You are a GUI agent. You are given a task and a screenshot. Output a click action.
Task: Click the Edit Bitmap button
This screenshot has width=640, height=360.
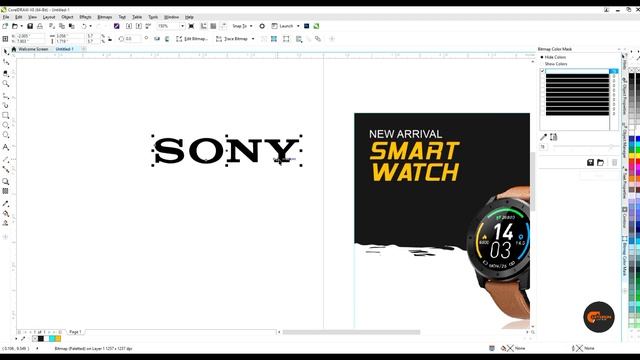click(192, 39)
